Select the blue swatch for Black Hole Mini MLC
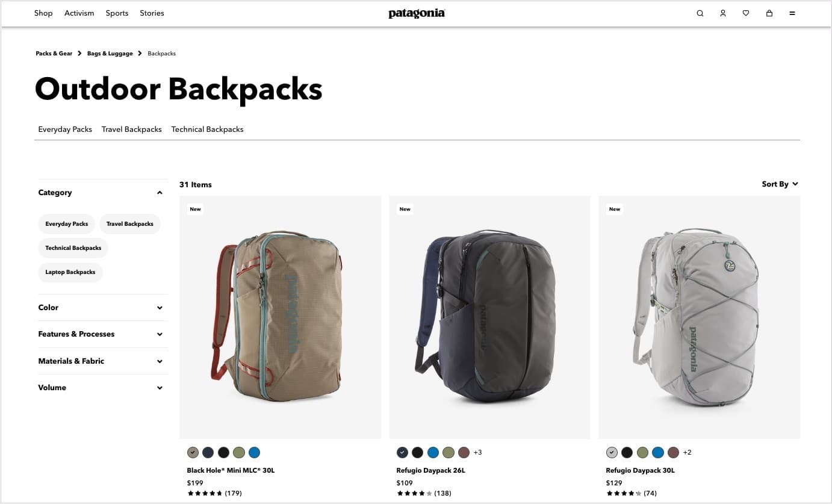832x504 pixels. point(254,452)
